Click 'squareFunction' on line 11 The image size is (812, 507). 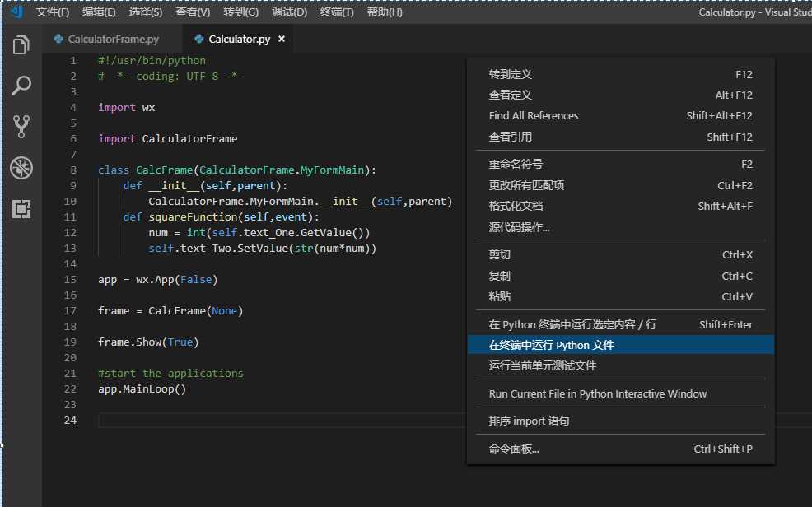(194, 216)
